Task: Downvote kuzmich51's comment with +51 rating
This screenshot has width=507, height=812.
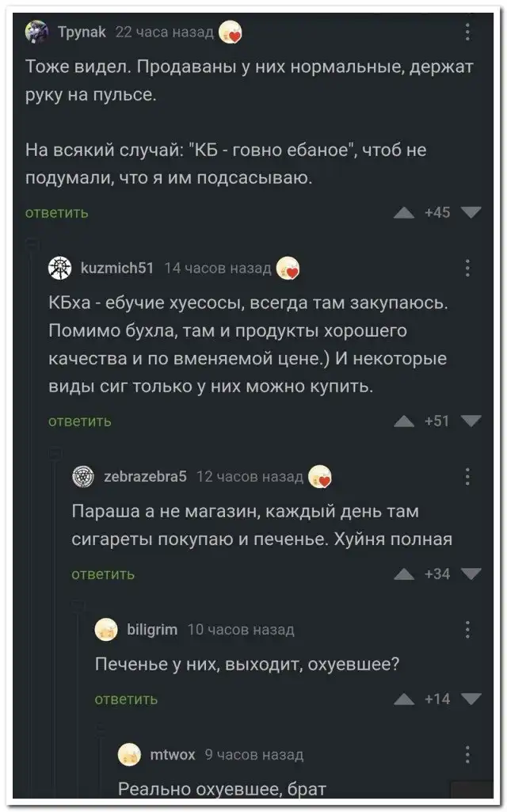Action: coord(471,421)
